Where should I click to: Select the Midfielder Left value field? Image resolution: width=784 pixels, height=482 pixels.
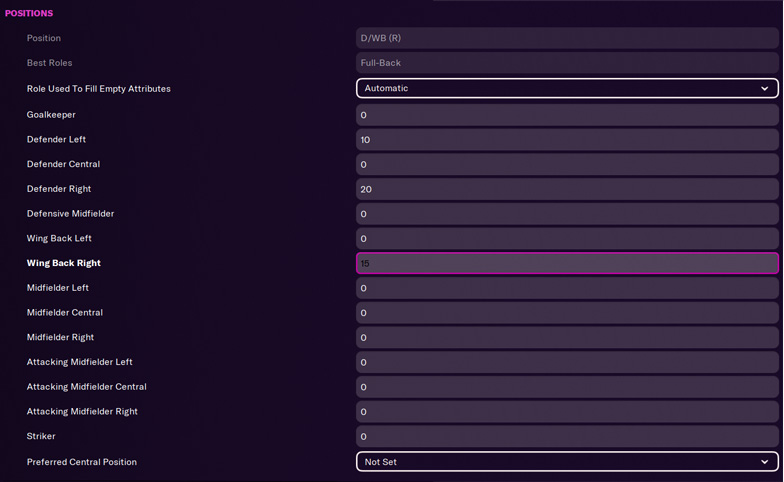click(567, 288)
